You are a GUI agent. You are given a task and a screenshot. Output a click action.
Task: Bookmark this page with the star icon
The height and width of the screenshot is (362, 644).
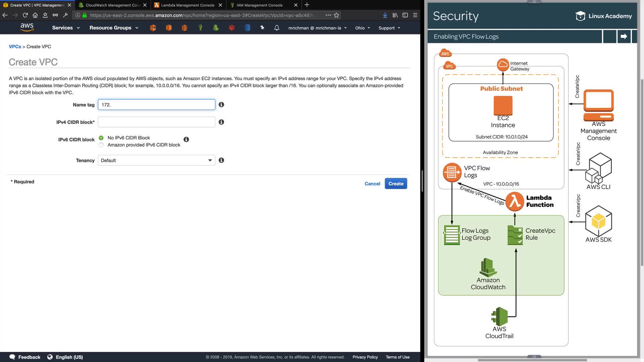(x=336, y=15)
